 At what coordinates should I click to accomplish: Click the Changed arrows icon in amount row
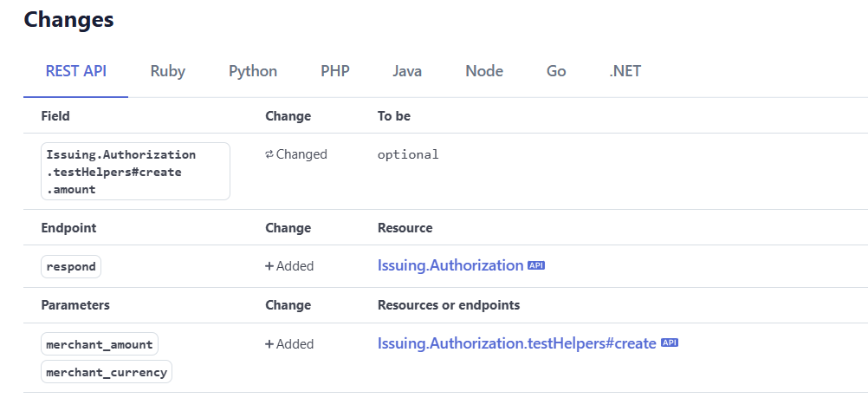pyautogui.click(x=269, y=154)
